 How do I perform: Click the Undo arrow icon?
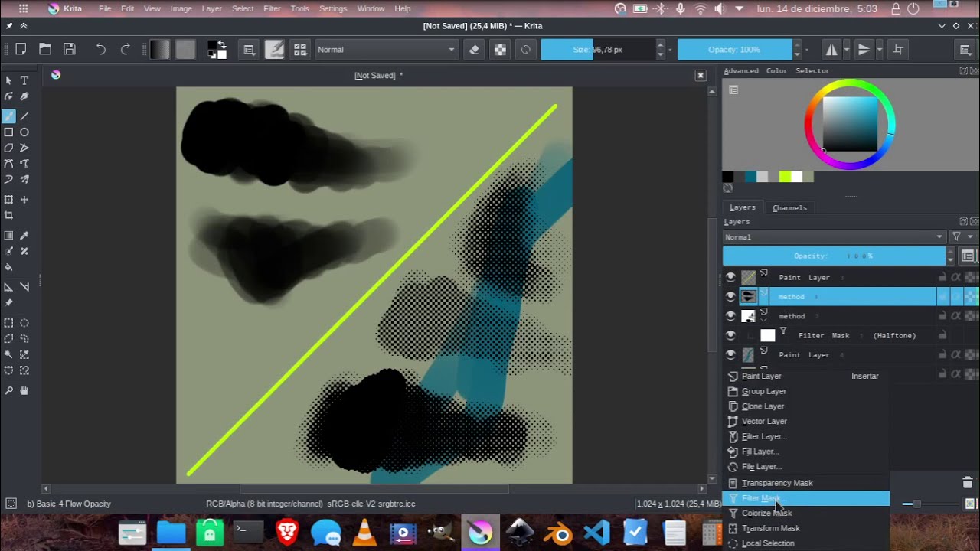coord(100,50)
